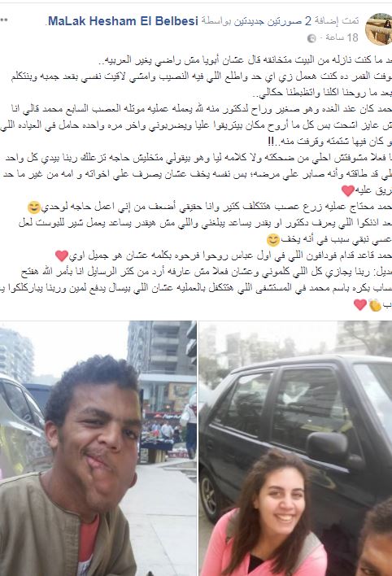Open the photo of the young man
This screenshot has height=576, width=392.
(98, 448)
